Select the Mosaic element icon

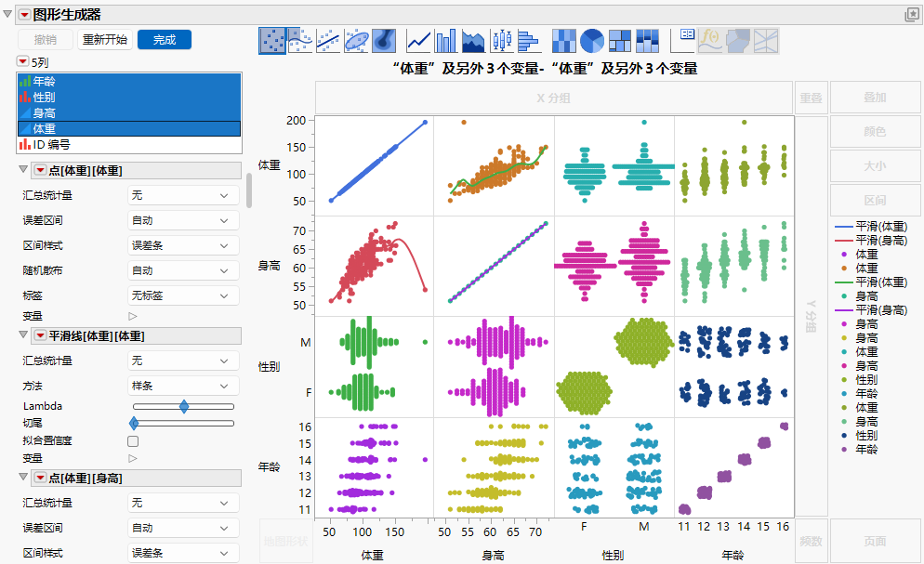coord(648,41)
